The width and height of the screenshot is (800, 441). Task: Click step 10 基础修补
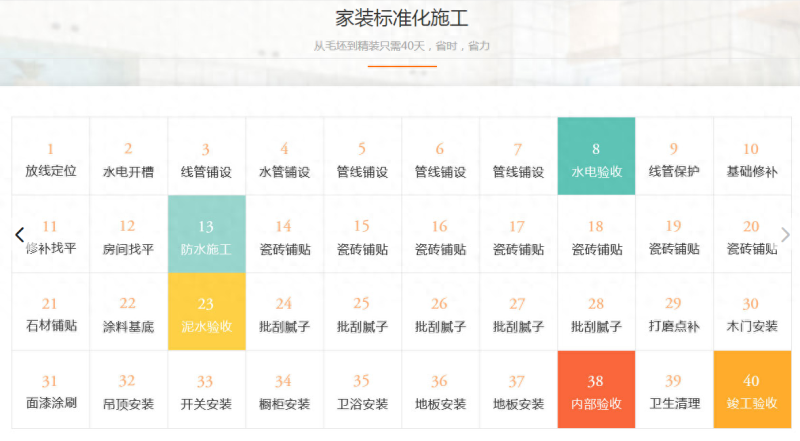[751, 157]
